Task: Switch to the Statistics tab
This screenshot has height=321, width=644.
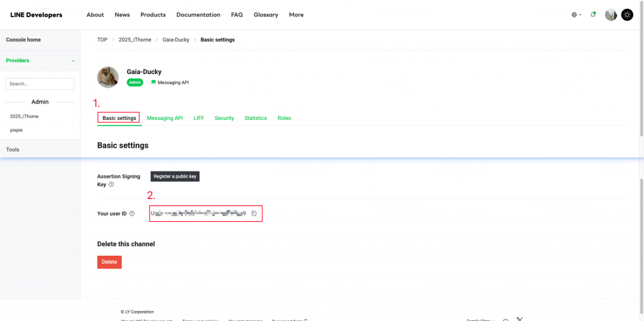Action: coord(256,118)
